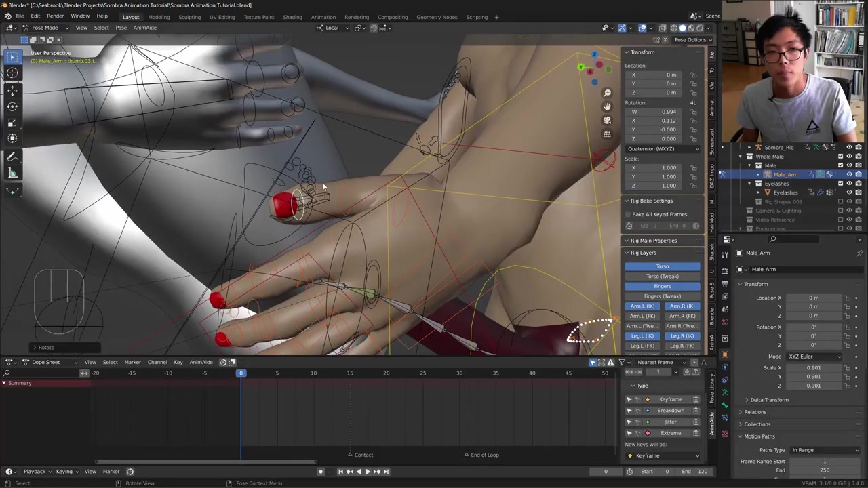Viewport: 868px width, 488px height.
Task: Select the Annotate pencil tool
Action: pyautogui.click(x=12, y=157)
